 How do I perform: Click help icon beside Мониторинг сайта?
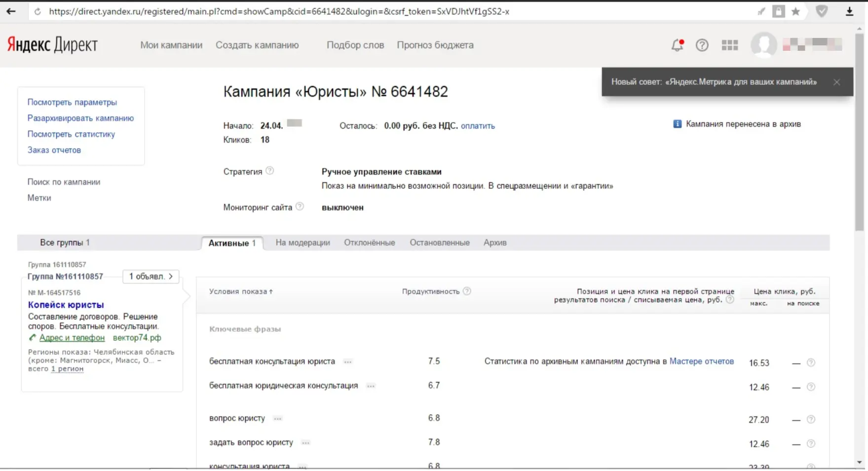pyautogui.click(x=300, y=207)
